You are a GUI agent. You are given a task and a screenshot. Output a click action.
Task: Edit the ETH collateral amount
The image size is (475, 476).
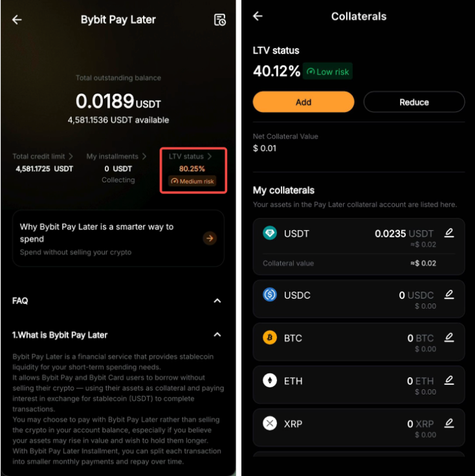coord(449,380)
